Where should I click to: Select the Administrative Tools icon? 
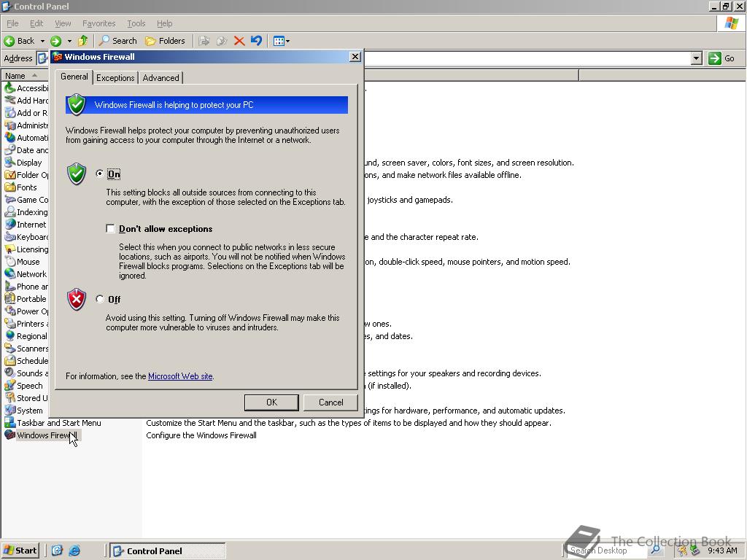point(10,125)
